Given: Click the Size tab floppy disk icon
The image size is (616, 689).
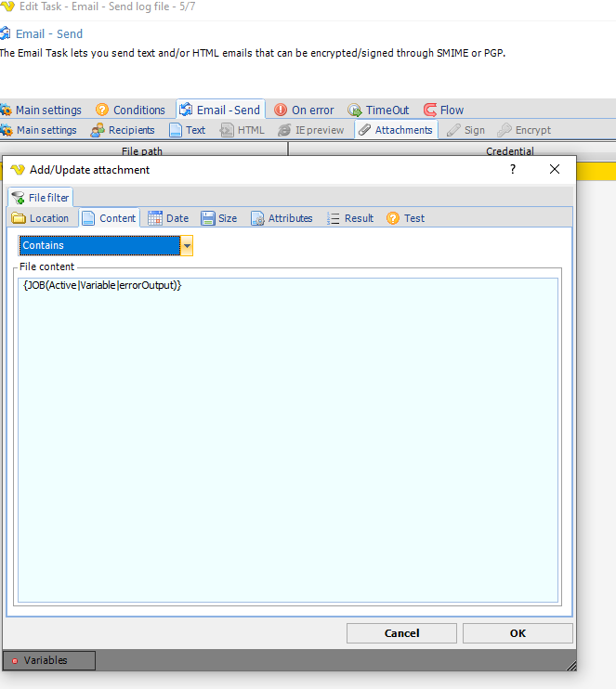Looking at the screenshot, I should pos(208,218).
